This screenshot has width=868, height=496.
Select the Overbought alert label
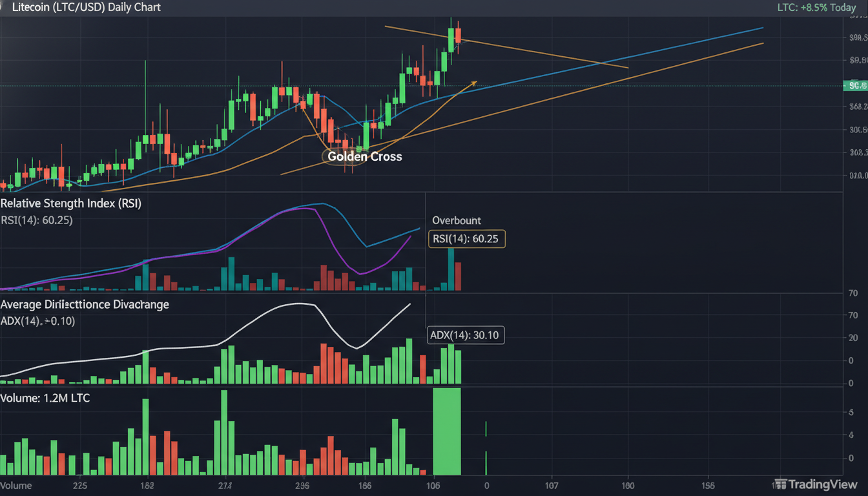point(456,220)
